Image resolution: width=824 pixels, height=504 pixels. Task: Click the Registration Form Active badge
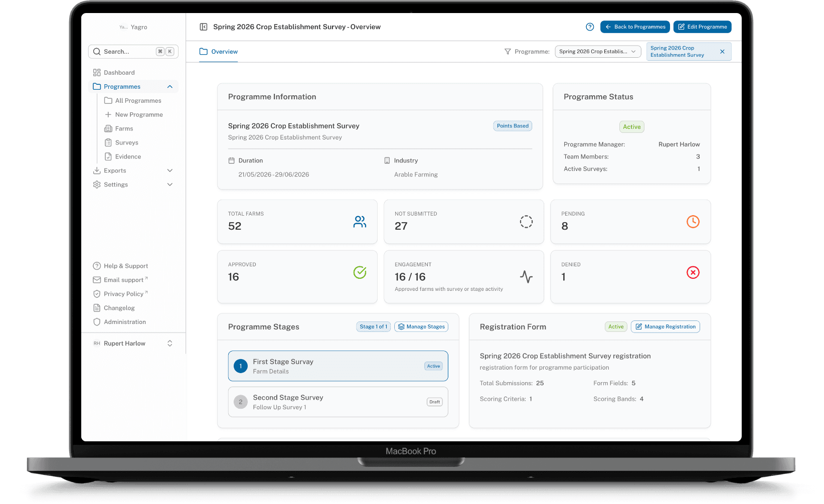pos(616,327)
